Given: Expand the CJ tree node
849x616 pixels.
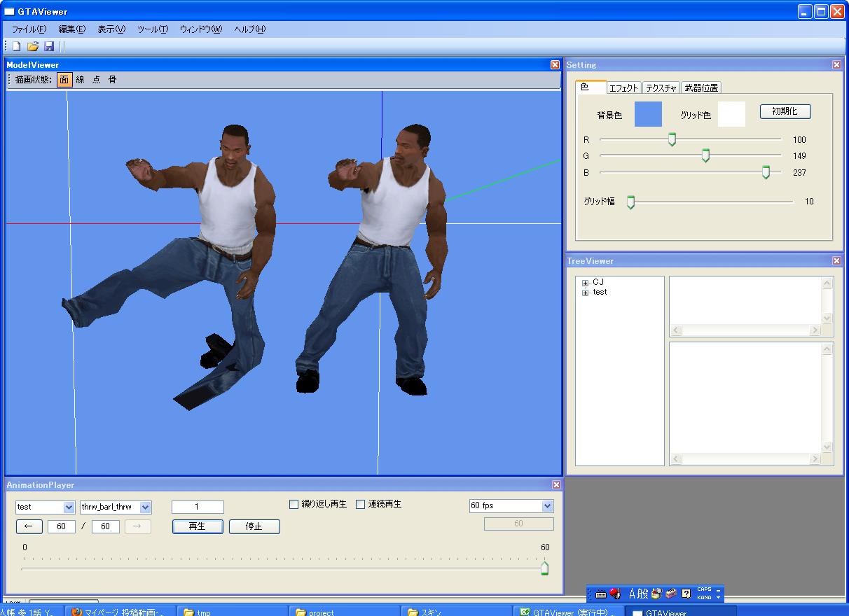Looking at the screenshot, I should click(585, 283).
